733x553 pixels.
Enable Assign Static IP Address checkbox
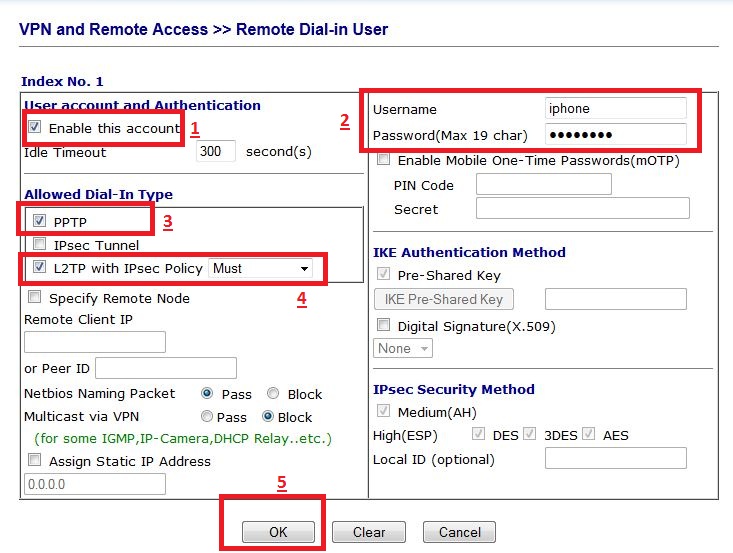35,461
